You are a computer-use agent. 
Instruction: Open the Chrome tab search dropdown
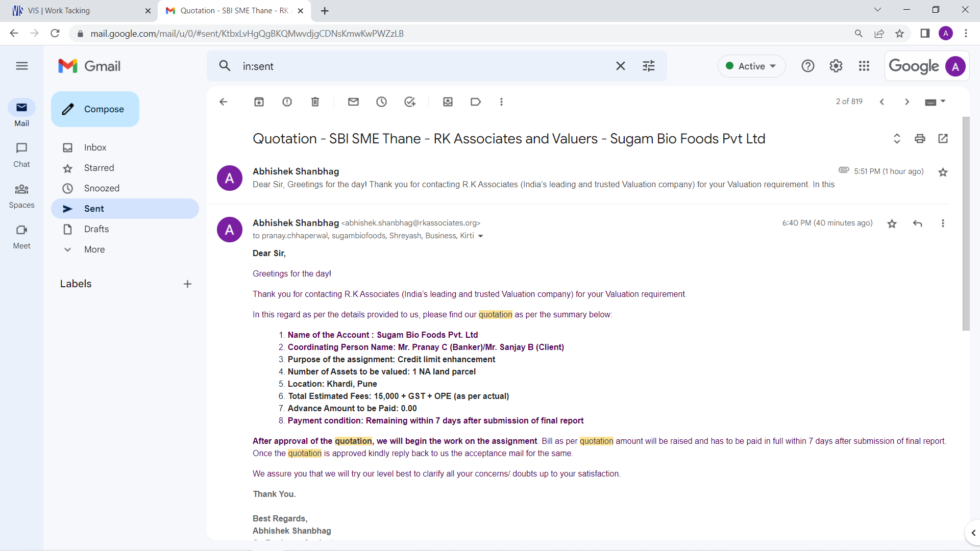tap(877, 10)
